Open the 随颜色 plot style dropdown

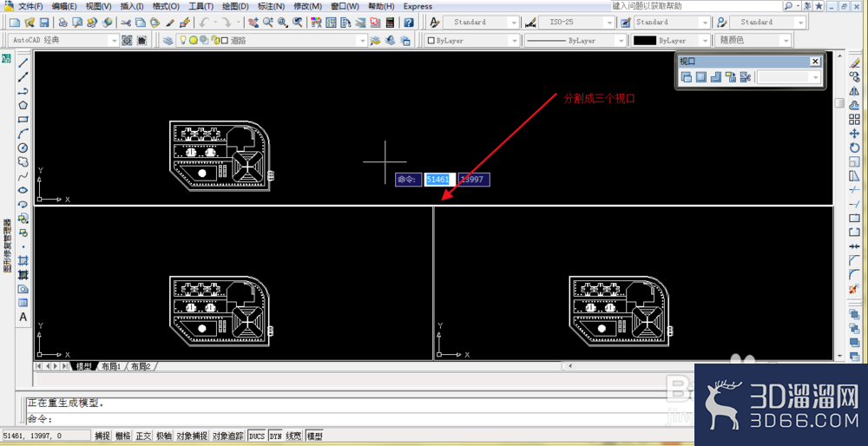tap(786, 41)
